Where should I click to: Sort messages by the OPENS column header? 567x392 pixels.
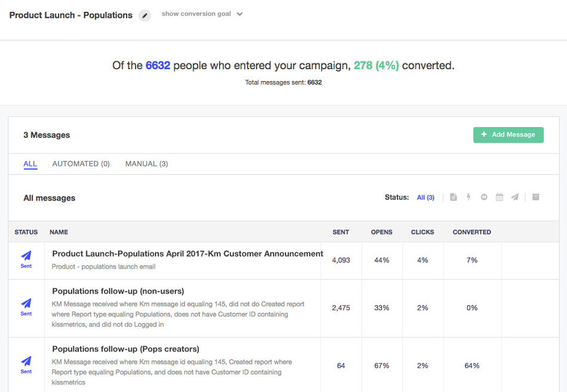[x=383, y=232]
